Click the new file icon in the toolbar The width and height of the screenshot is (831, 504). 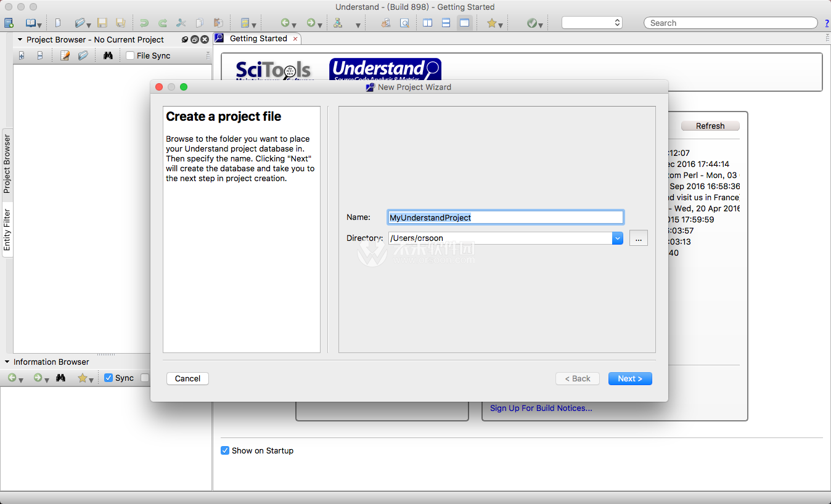pyautogui.click(x=58, y=23)
